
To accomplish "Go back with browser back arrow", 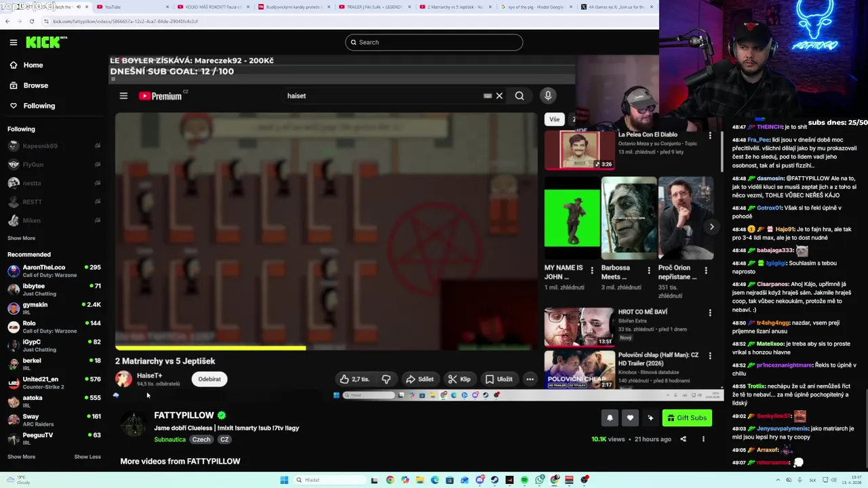I will (7, 21).
